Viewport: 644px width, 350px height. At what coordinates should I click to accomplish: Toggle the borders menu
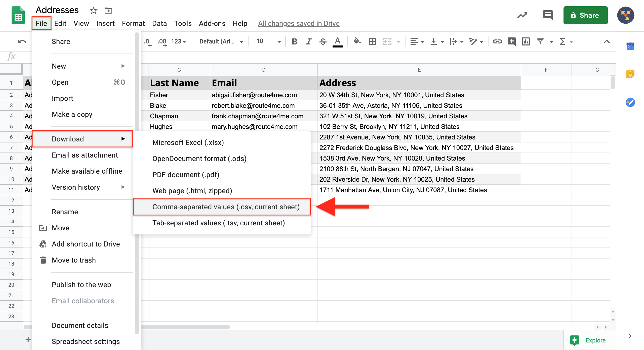click(x=372, y=41)
